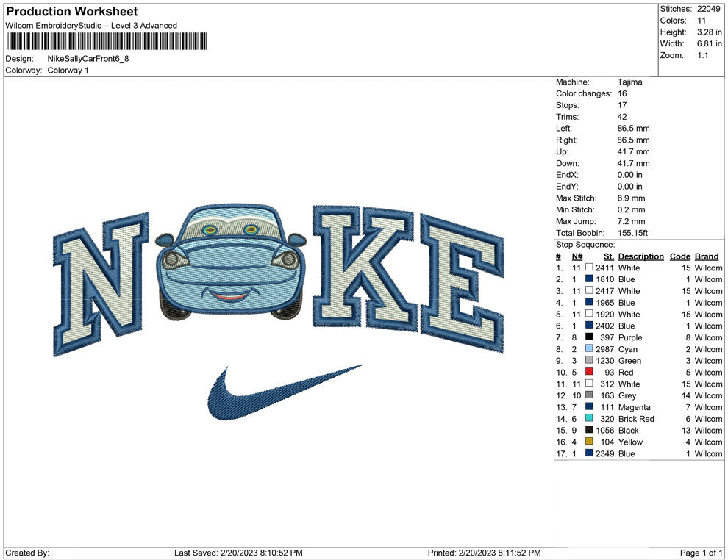The height and width of the screenshot is (560, 728).
Task: Click the Color changes value "16"
Action: [x=622, y=94]
